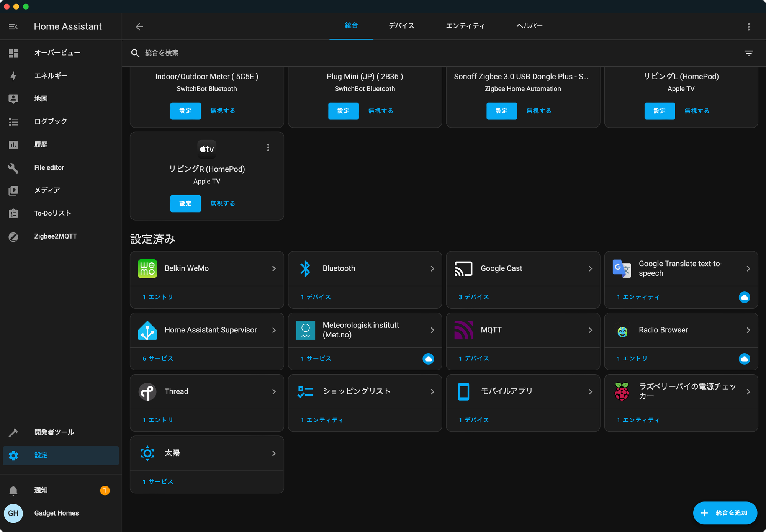The width and height of the screenshot is (766, 532).
Task: Expand the MQTT integration entry
Action: [x=589, y=330]
